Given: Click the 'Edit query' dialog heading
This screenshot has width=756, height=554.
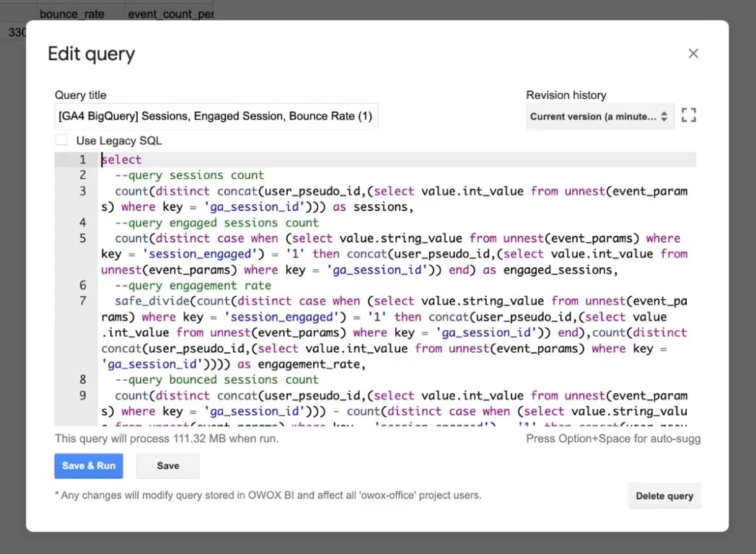Looking at the screenshot, I should [x=92, y=54].
